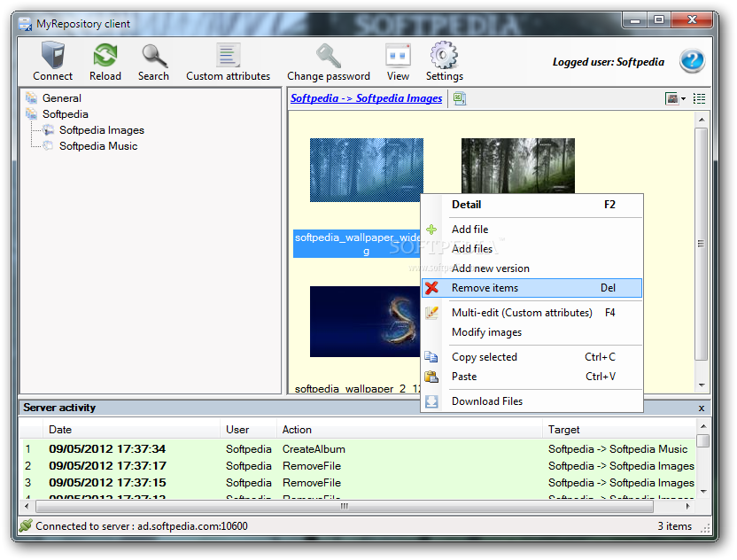
Task: Click the 09/05/2012 17:37:34 date cell
Action: [107, 449]
